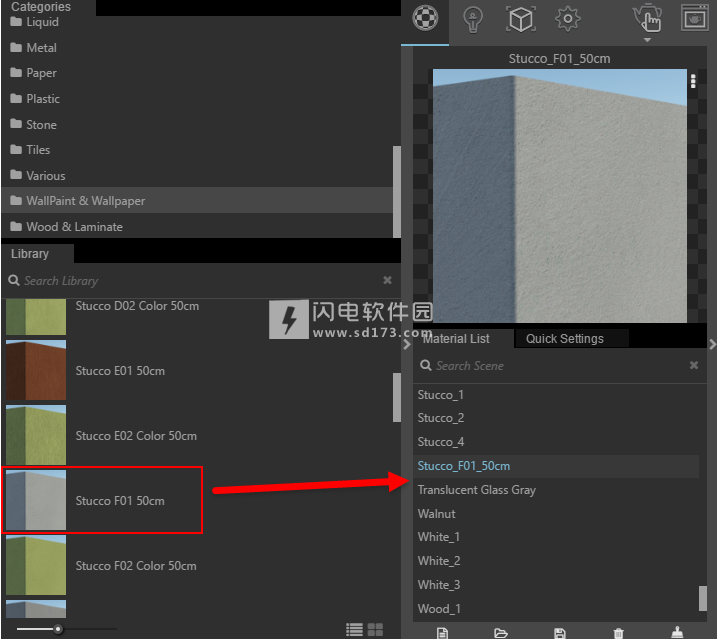Switch library to list view
The width and height of the screenshot is (717, 639).
(x=354, y=629)
